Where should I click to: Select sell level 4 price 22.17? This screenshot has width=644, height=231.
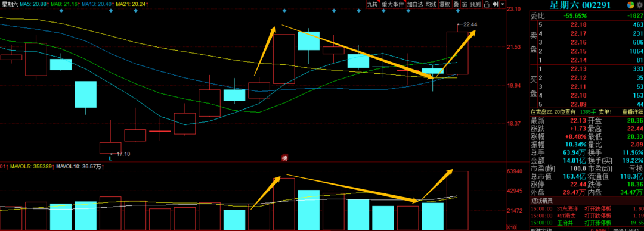[x=578, y=33]
